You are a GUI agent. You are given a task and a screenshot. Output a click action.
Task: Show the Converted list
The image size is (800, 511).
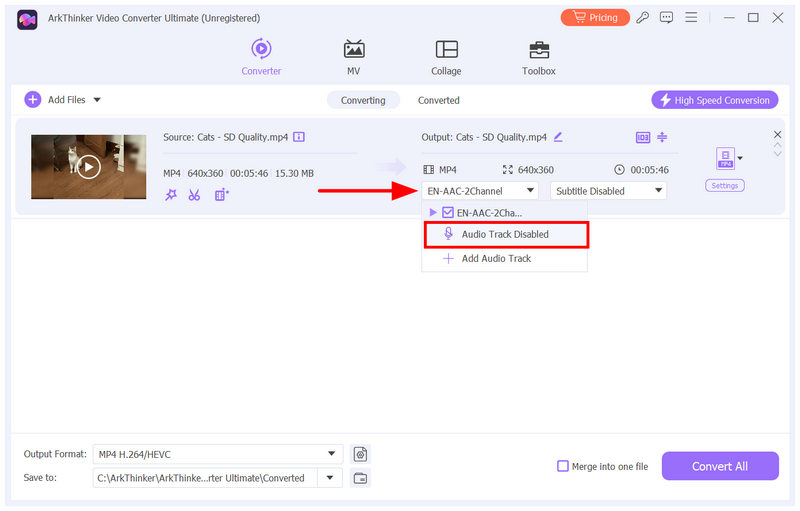coord(439,100)
